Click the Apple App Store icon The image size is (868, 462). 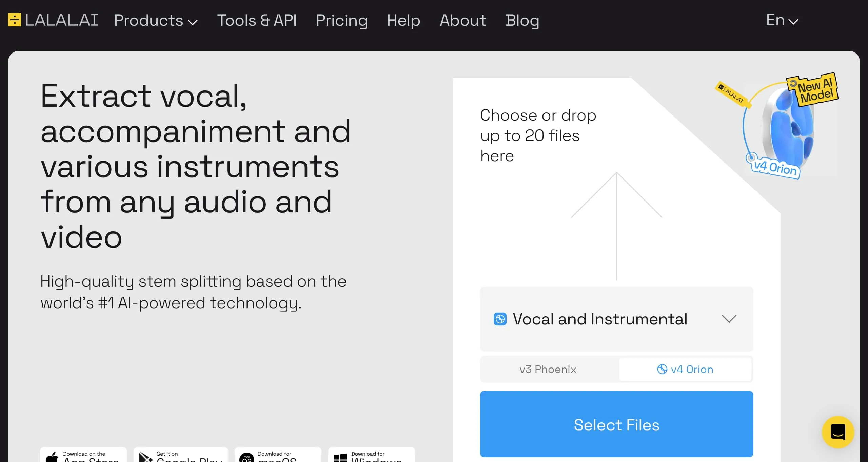(x=52, y=457)
